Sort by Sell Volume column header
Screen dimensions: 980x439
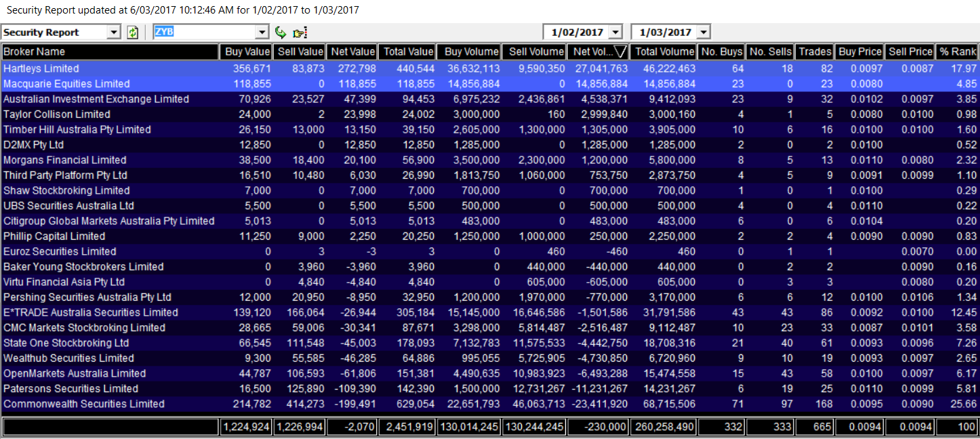[x=534, y=51]
